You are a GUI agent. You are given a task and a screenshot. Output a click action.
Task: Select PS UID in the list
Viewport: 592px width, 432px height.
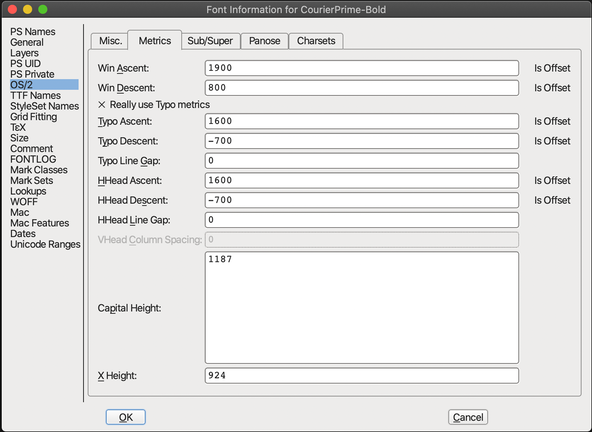point(25,63)
